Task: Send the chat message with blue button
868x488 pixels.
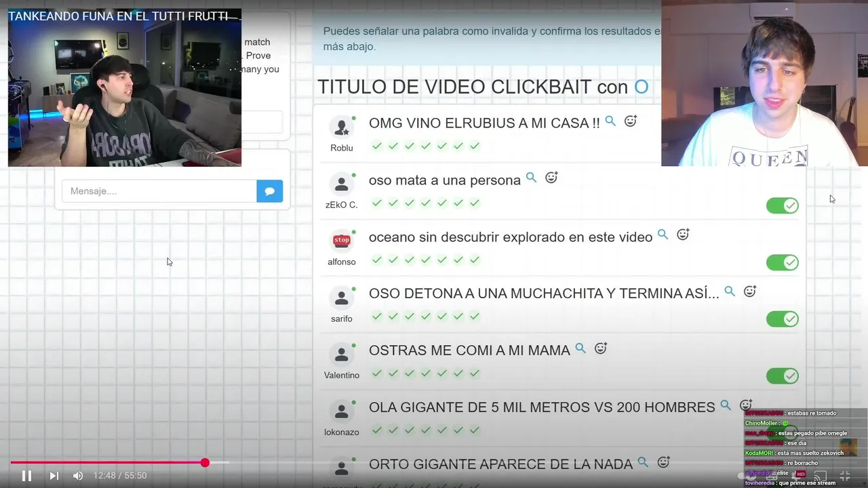Action: pyautogui.click(x=270, y=191)
